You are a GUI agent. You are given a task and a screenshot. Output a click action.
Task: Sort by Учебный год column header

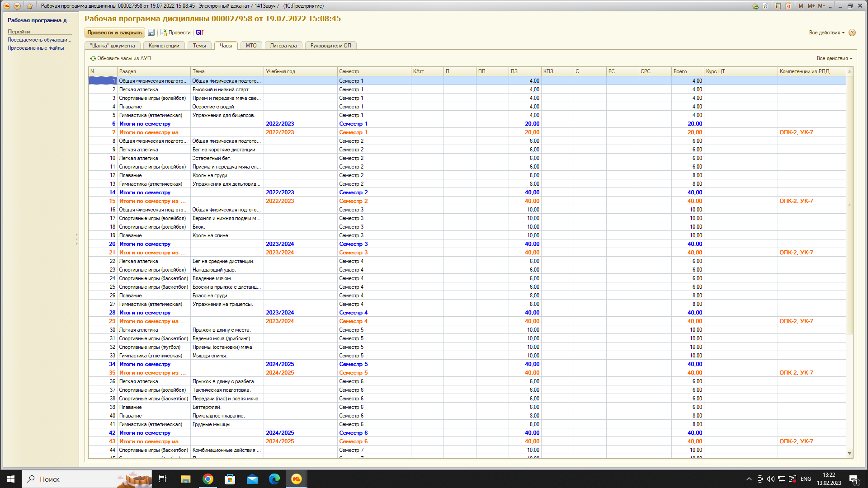pyautogui.click(x=300, y=71)
